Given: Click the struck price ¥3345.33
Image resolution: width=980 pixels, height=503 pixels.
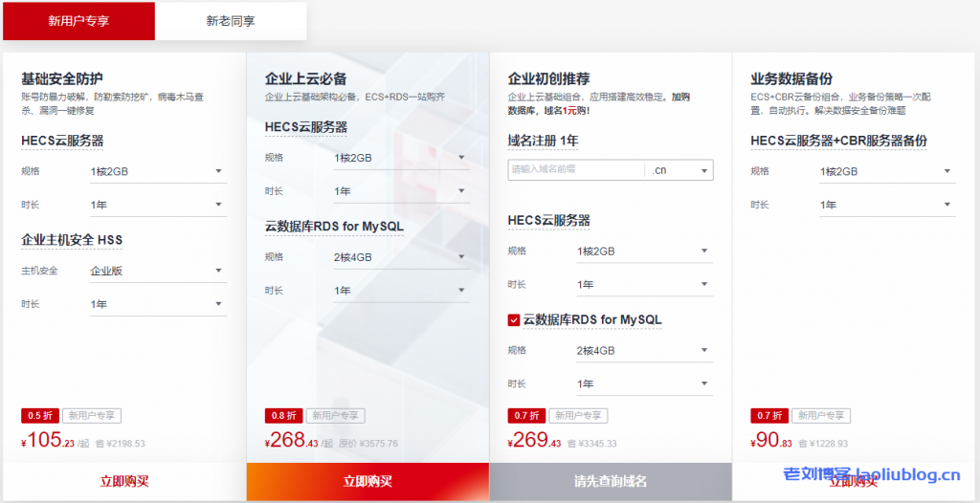Looking at the screenshot, I should click(x=597, y=444).
